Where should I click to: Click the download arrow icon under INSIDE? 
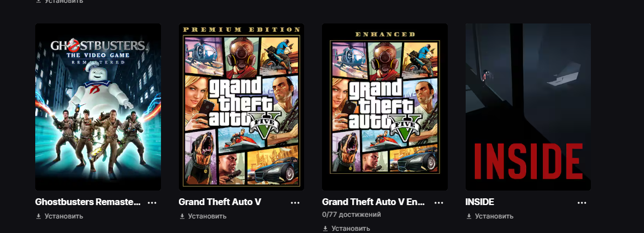click(468, 216)
